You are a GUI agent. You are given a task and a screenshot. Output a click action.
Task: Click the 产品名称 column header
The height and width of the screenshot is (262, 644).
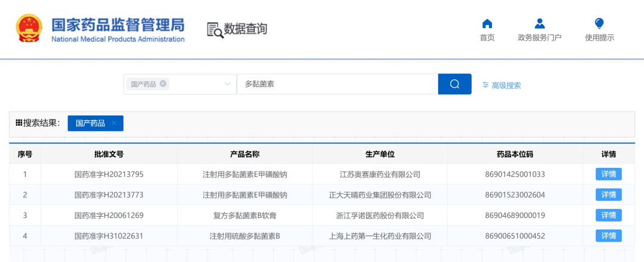click(x=245, y=154)
